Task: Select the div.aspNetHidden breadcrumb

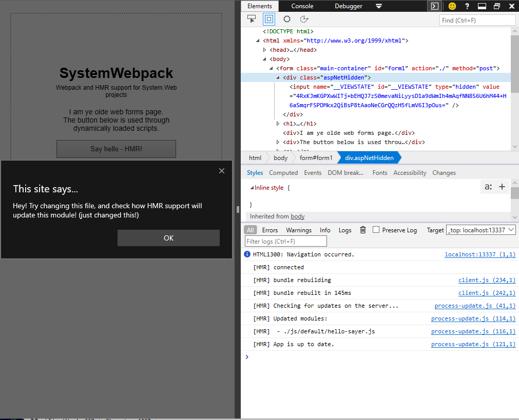Action: (369, 158)
